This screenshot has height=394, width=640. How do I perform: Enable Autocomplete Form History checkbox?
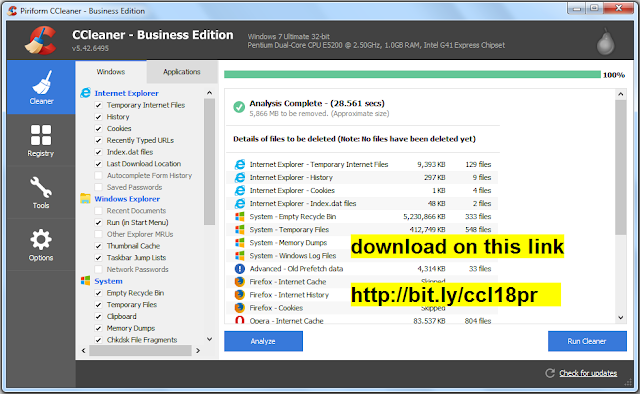coord(98,176)
